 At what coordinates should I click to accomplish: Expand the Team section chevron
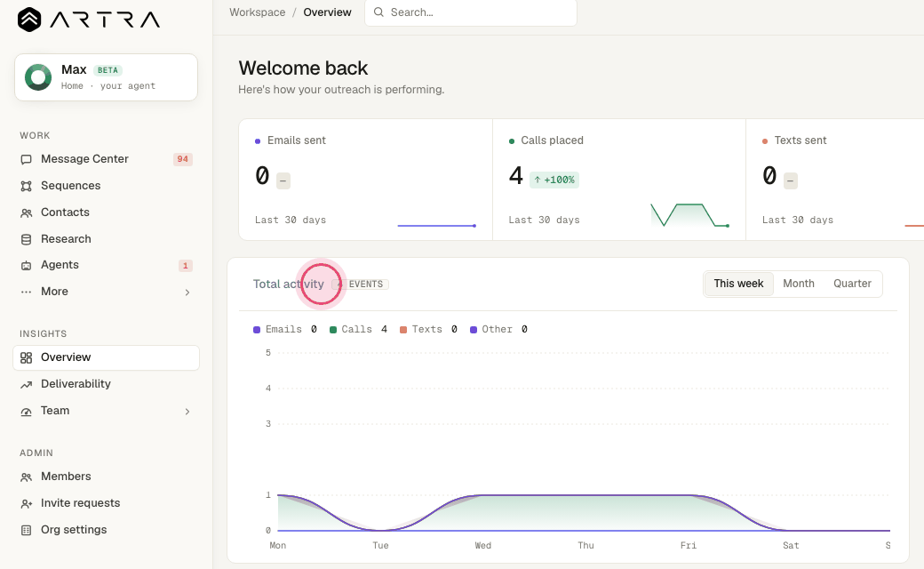(187, 412)
